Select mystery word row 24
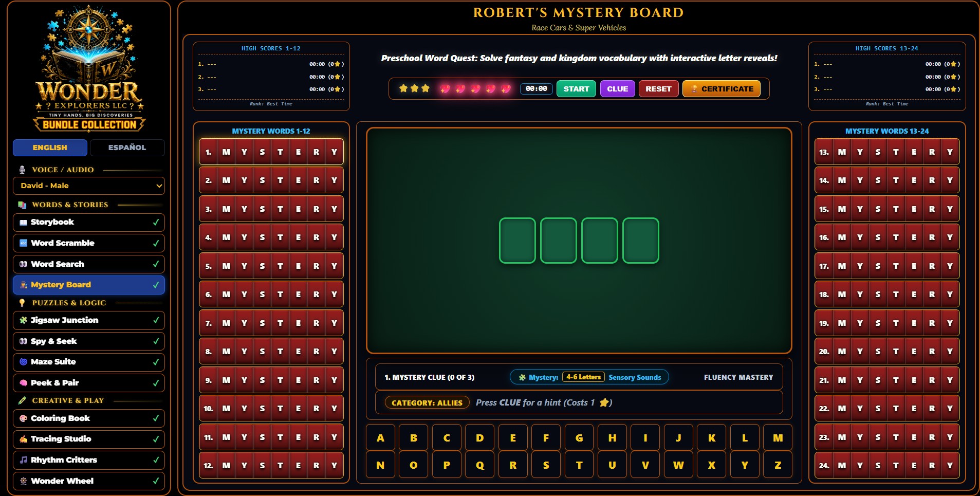The image size is (980, 496). [x=887, y=466]
